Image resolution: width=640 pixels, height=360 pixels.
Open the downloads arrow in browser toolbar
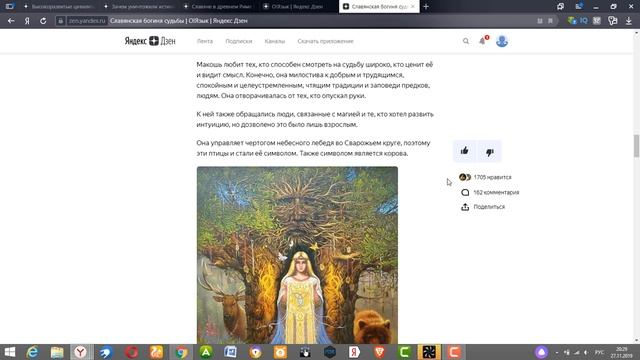[629, 21]
